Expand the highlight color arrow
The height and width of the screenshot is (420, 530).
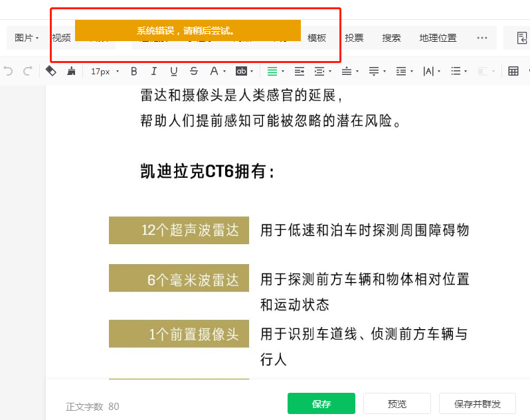(x=252, y=71)
